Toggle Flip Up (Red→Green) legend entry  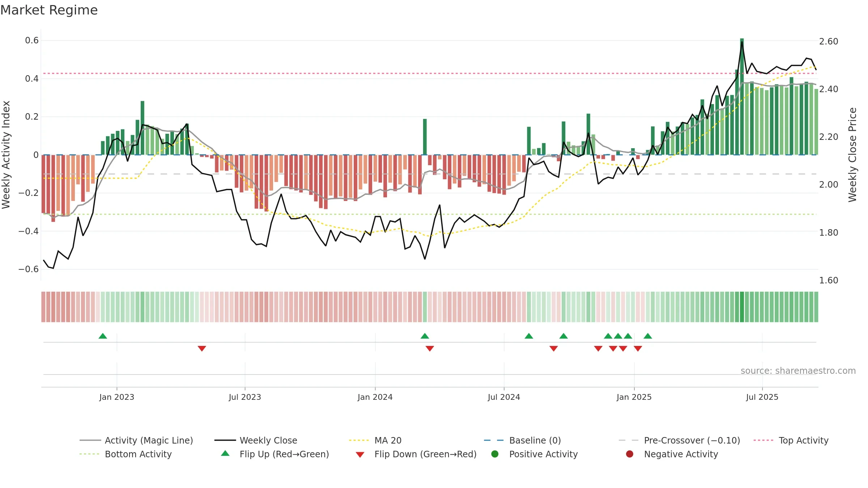pos(275,454)
